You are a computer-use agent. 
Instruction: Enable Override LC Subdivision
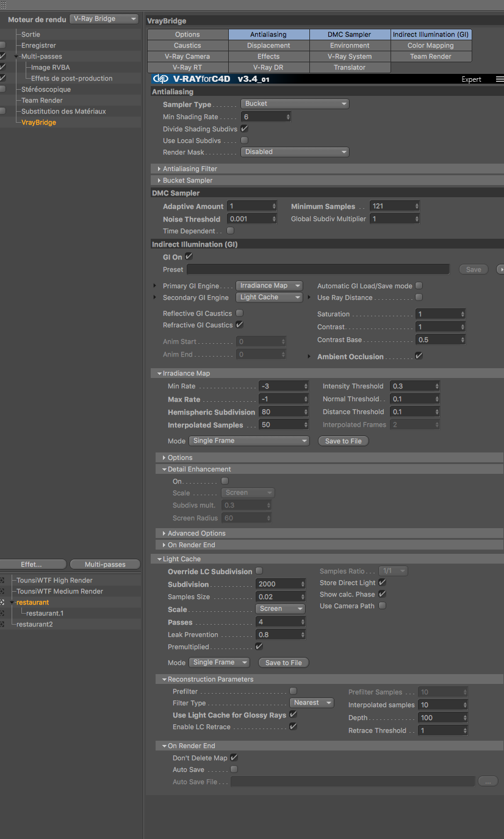tap(259, 571)
